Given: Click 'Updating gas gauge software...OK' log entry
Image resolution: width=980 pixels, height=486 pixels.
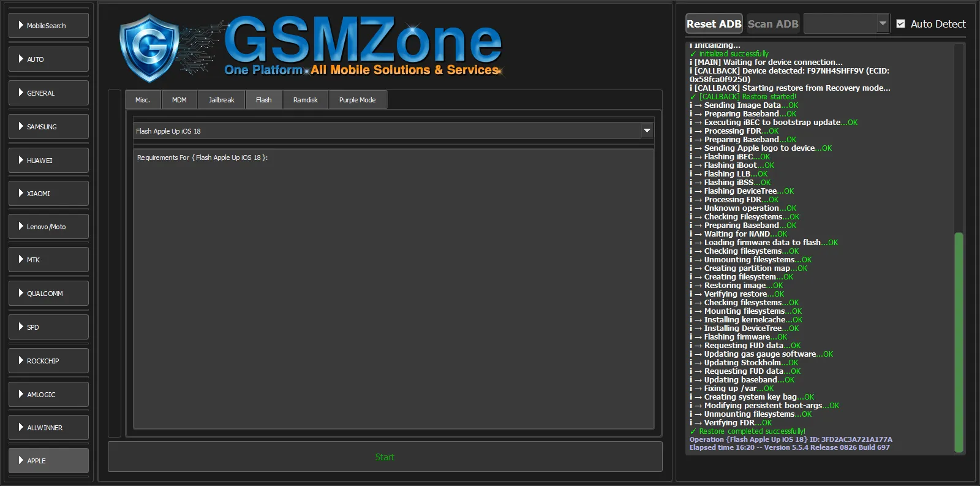Looking at the screenshot, I should (761, 354).
